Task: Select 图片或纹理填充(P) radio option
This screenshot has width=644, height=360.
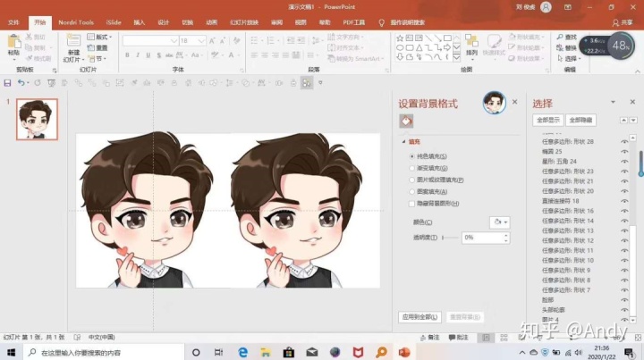Action: (412, 180)
